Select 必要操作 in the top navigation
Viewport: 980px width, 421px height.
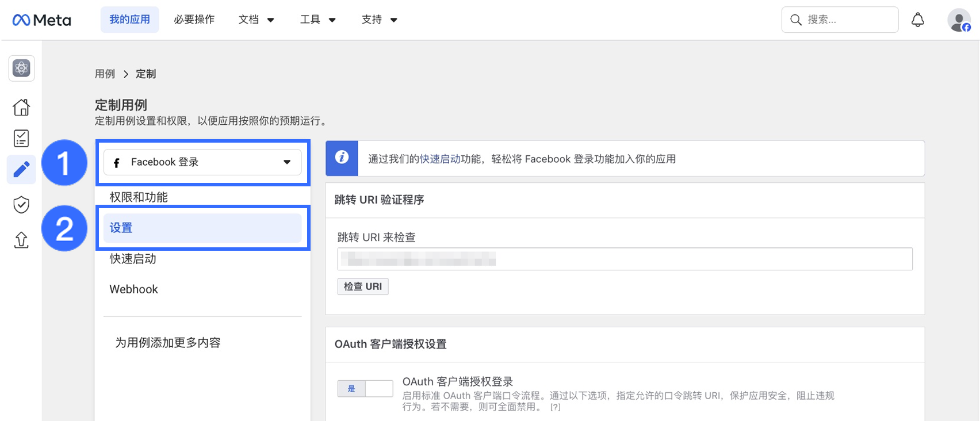pyautogui.click(x=194, y=20)
